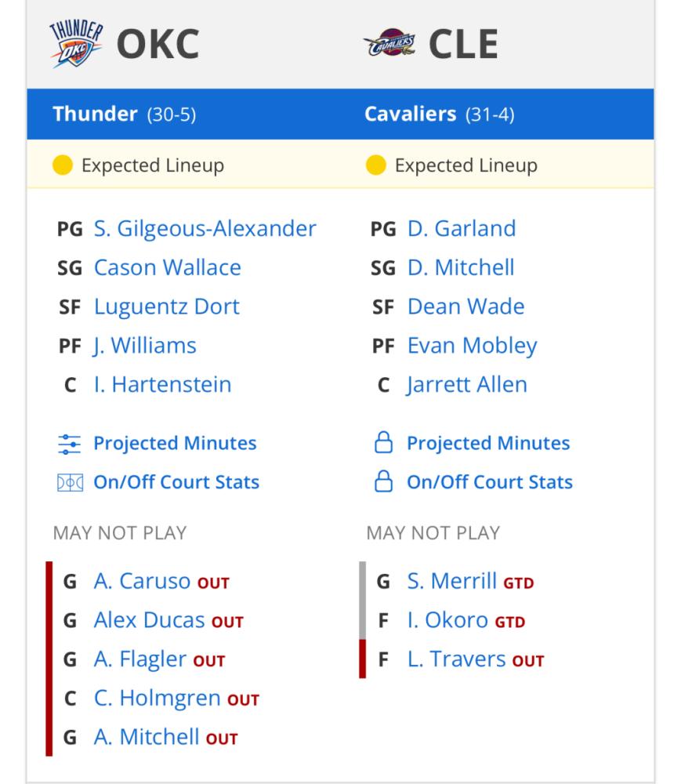
Task: Click the lock icon beside Cavaliers Projected Minutes
Action: pyautogui.click(x=383, y=442)
